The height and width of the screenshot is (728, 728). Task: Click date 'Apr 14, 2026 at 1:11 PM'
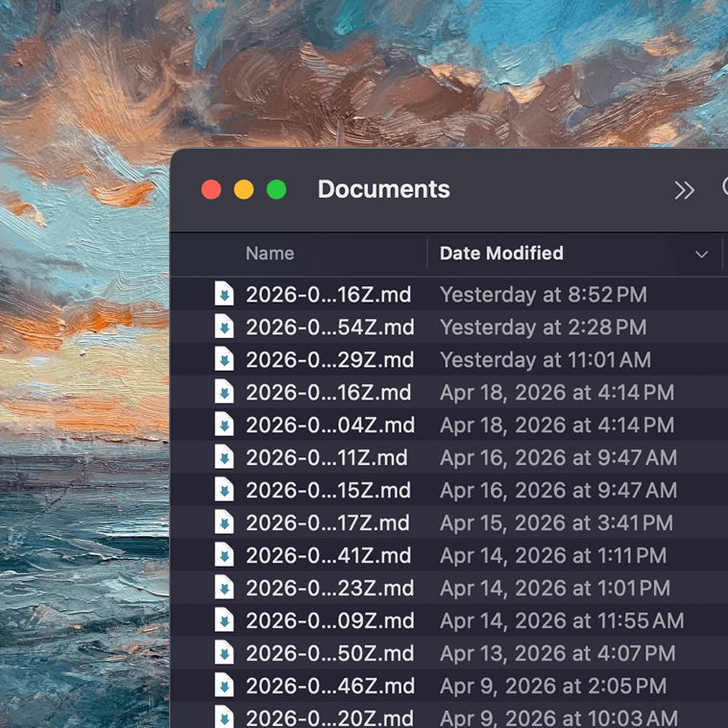[x=553, y=556]
